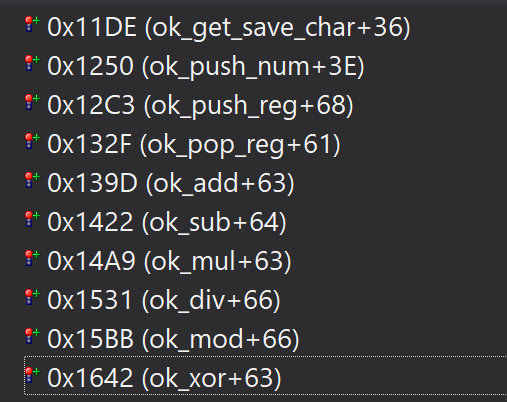Select the focused ok_xor+63 breakpoint entry
The image size is (507, 402).
pyautogui.click(x=265, y=376)
